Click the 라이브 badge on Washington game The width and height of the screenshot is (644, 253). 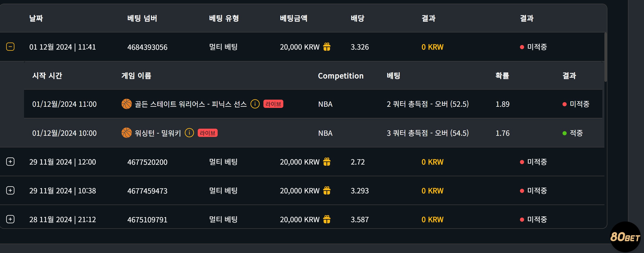click(x=208, y=133)
